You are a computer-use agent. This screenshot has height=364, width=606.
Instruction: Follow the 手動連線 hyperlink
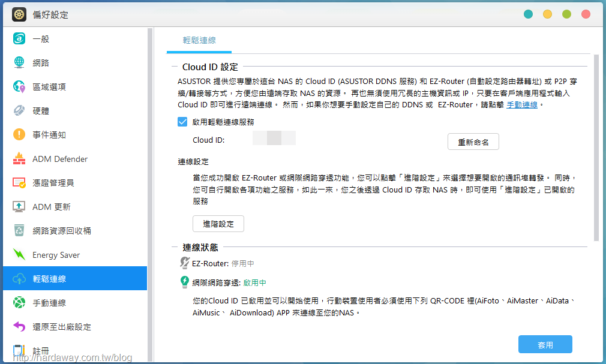click(522, 105)
